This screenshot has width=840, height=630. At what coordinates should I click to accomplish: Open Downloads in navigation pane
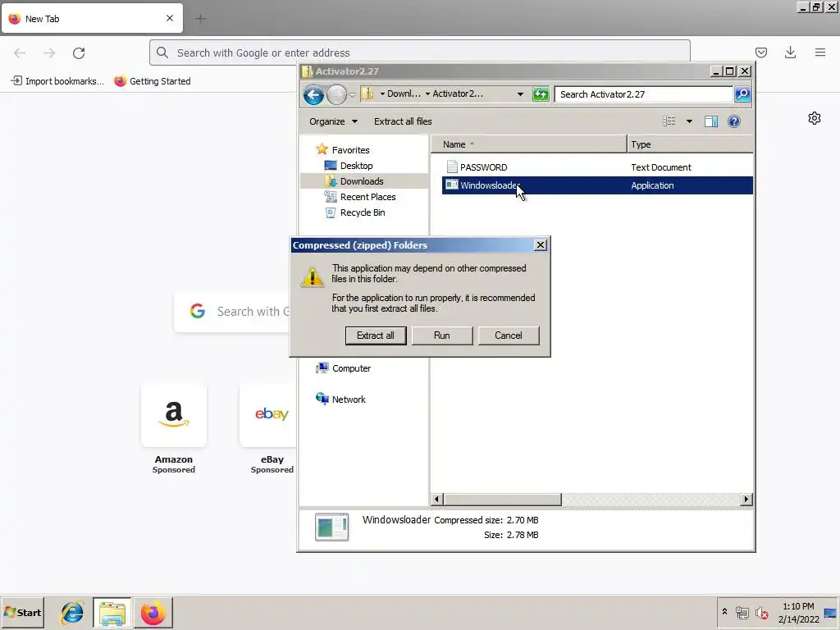(x=362, y=181)
